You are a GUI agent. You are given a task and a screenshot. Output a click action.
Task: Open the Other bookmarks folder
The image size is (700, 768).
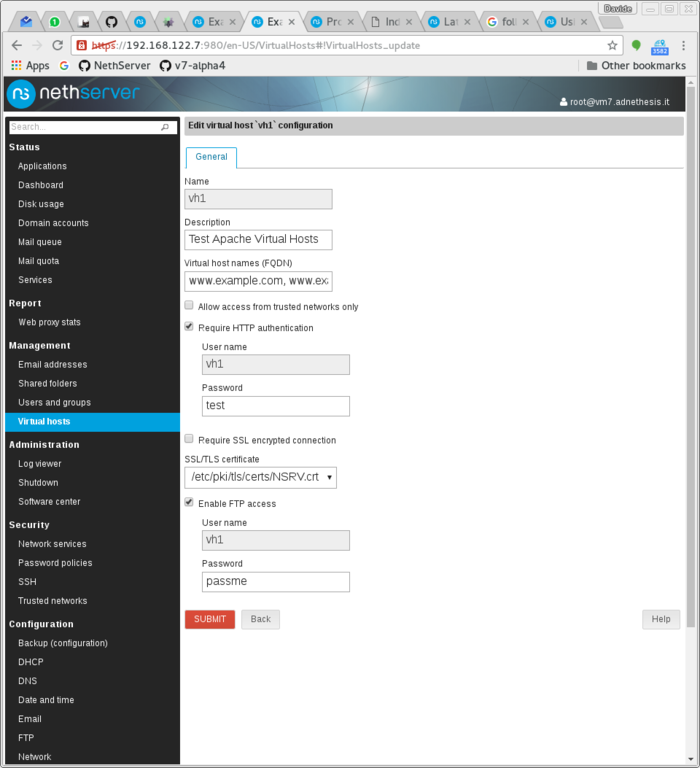(636, 66)
